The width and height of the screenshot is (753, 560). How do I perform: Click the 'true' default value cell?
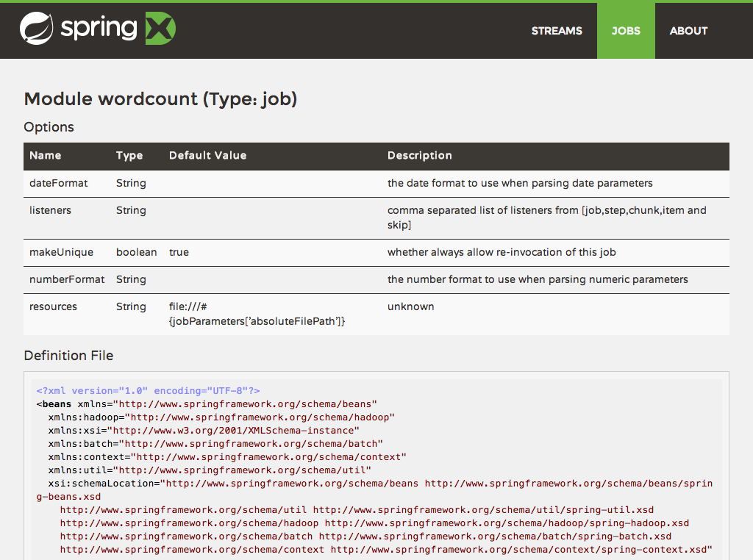click(179, 252)
